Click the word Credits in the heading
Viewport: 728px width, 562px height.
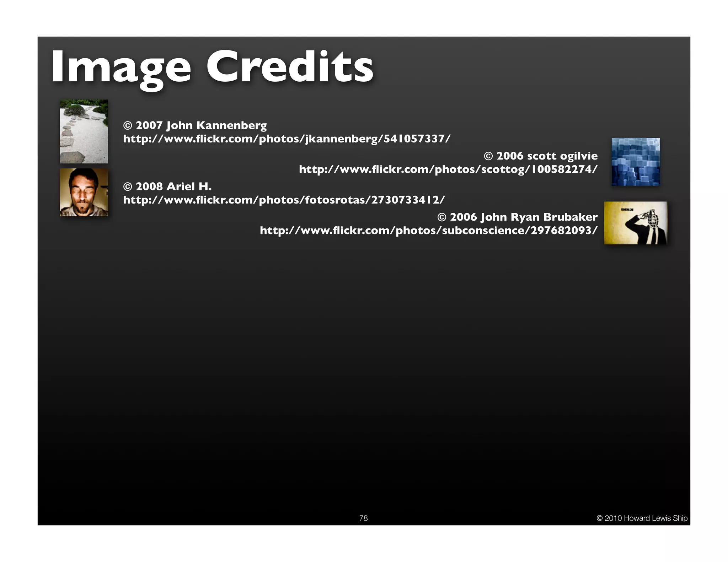click(290, 67)
